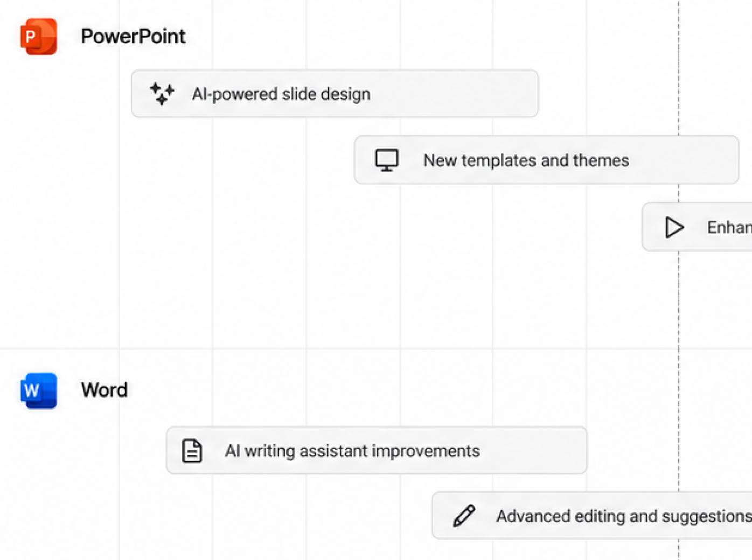
Task: Select the PowerPoint row title text
Action: coord(133,37)
